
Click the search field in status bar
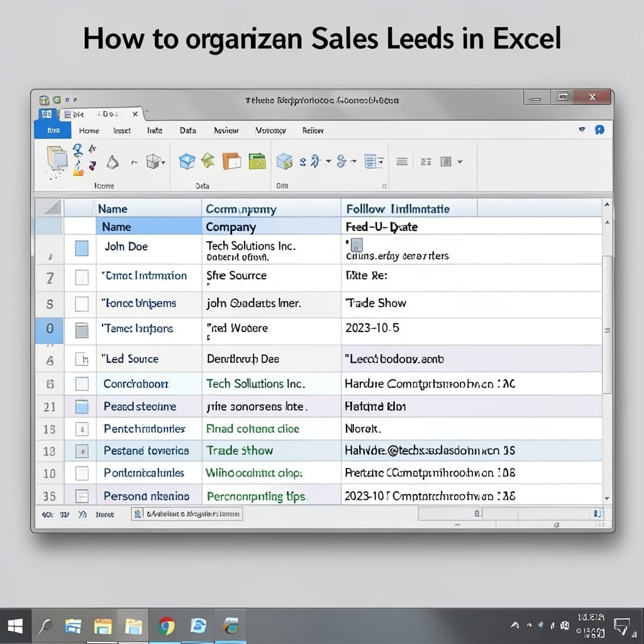pyautogui.click(x=450, y=513)
